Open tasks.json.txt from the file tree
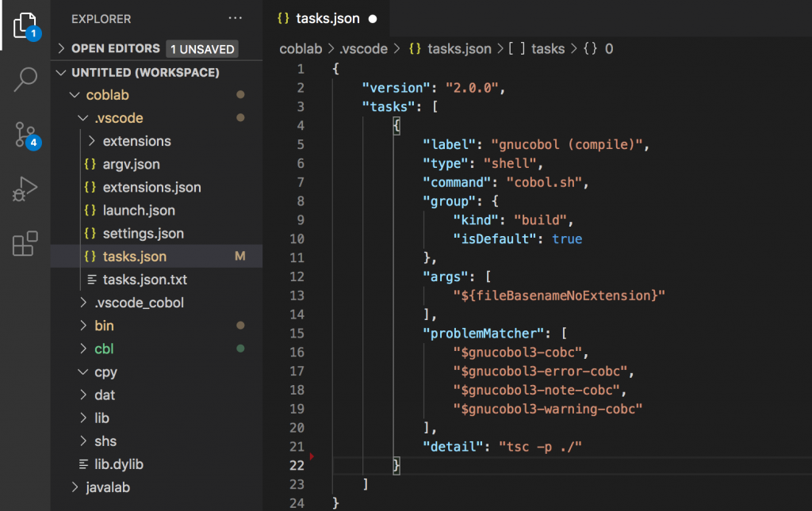This screenshot has width=812, height=511. pos(144,280)
